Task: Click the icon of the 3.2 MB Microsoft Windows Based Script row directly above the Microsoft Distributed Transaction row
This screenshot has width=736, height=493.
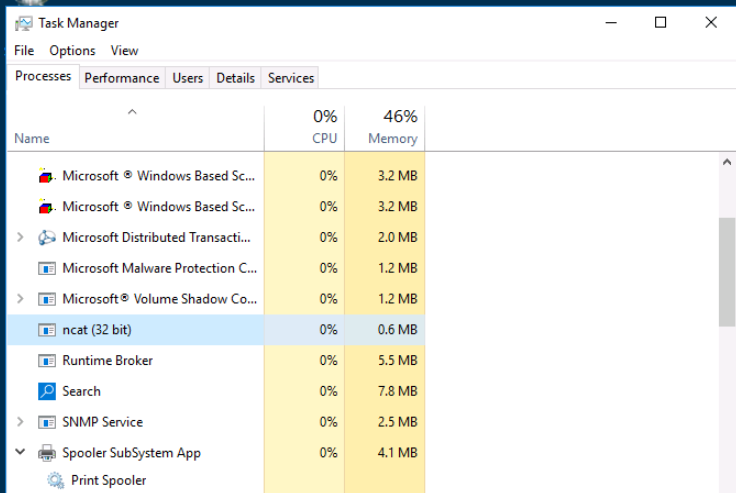Action: [46, 206]
